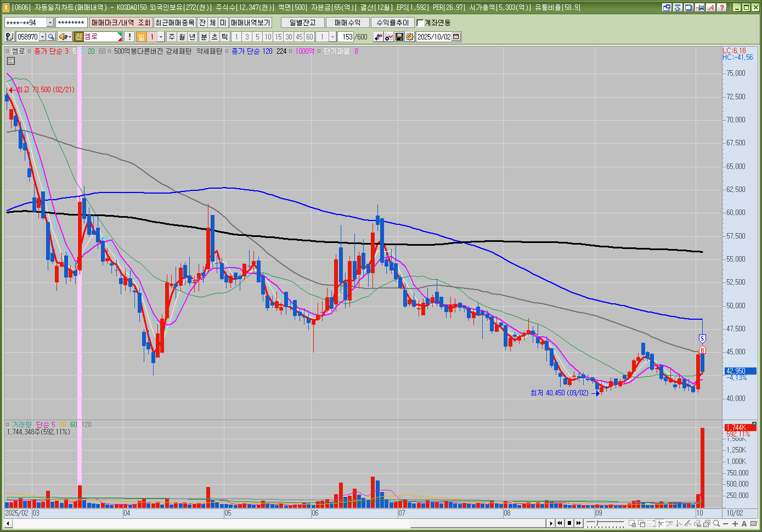
Task: Click the 수익률추이 button
Action: click(393, 22)
